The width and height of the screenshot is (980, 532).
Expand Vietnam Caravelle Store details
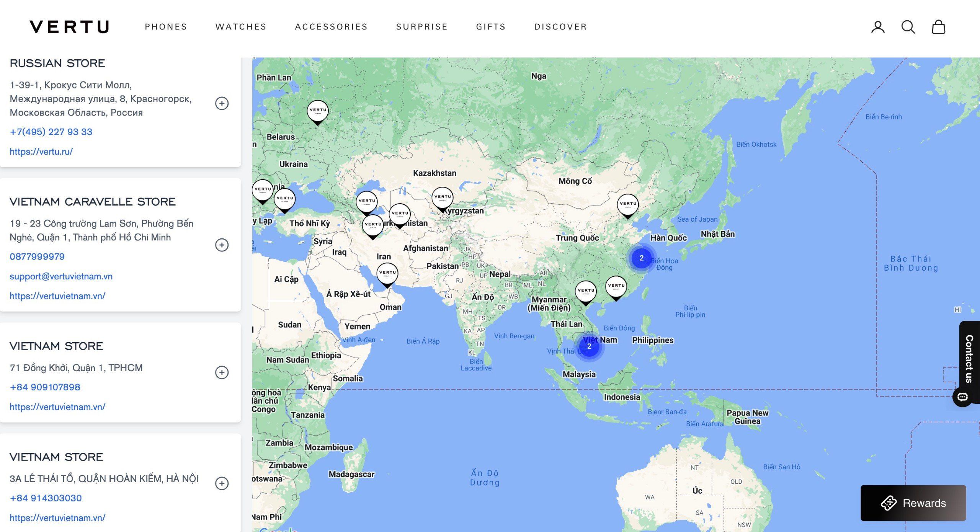[x=222, y=245]
